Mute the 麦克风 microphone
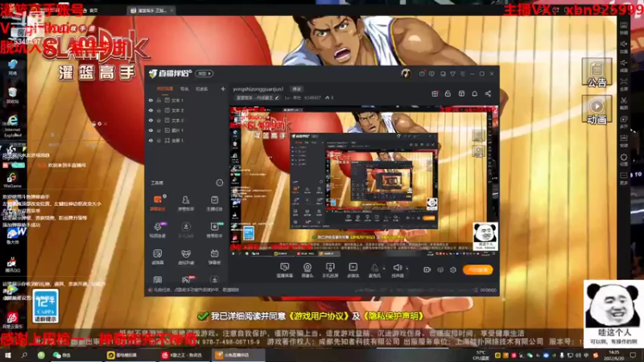This screenshot has height=362, width=644. pos(374,270)
